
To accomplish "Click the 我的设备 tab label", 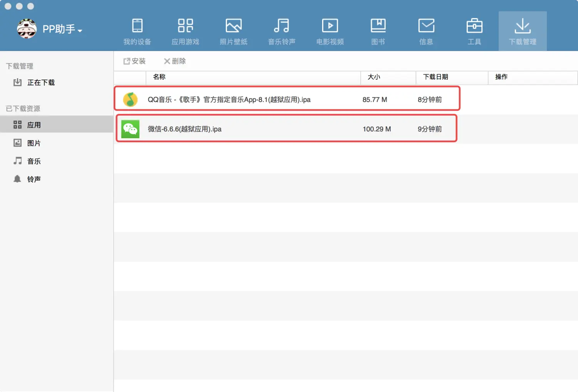I will (x=137, y=42).
